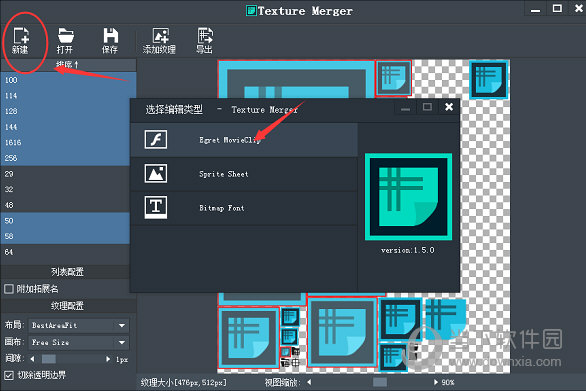The image size is (586, 391).
Task: Increase view zoom with right arrow
Action: click(x=436, y=382)
